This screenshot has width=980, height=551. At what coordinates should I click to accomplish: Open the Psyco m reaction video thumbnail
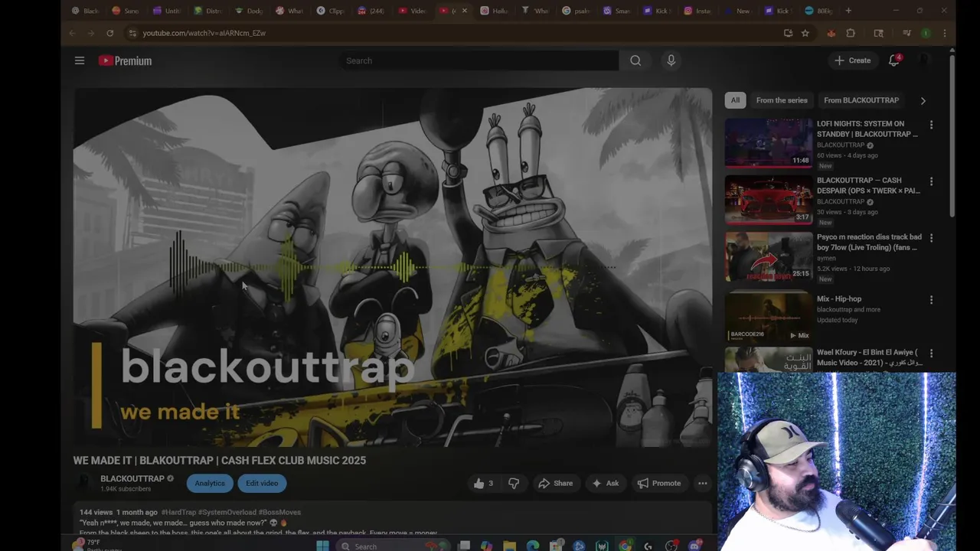coord(769,256)
